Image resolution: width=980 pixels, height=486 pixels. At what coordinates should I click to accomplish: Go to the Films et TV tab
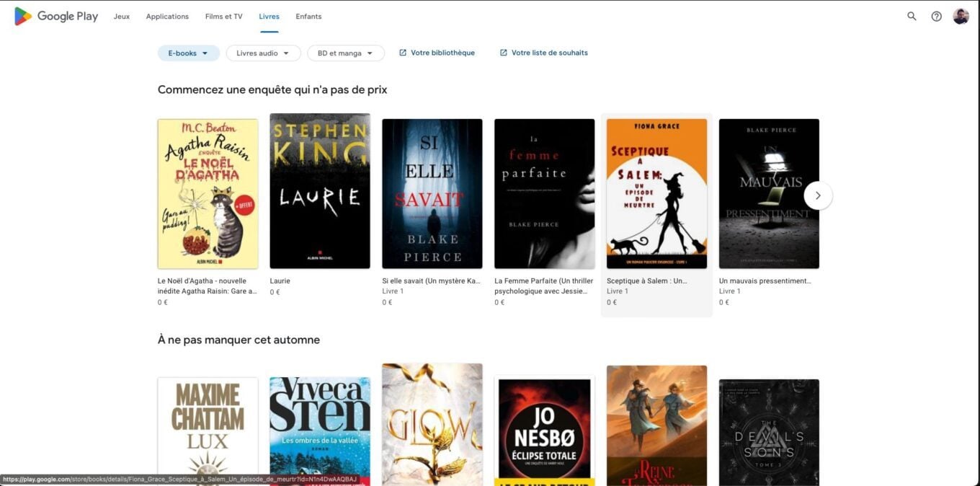(223, 16)
